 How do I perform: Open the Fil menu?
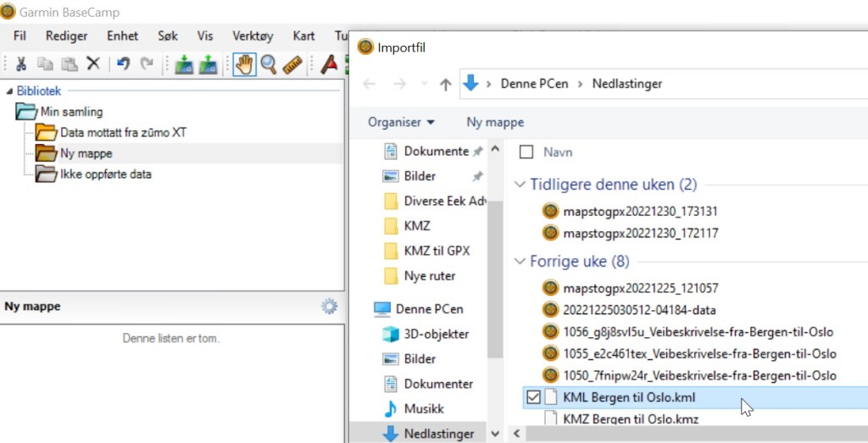pyautogui.click(x=20, y=36)
